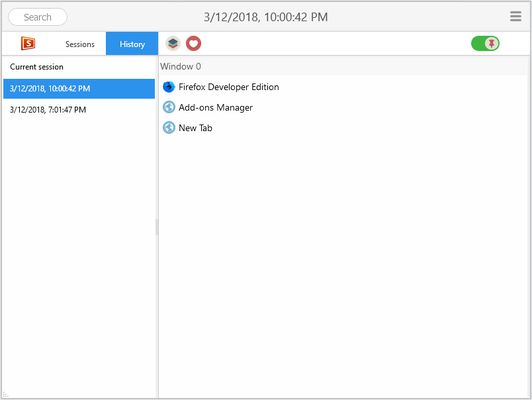
Task: Open the hamburger menu
Action: click(x=516, y=16)
